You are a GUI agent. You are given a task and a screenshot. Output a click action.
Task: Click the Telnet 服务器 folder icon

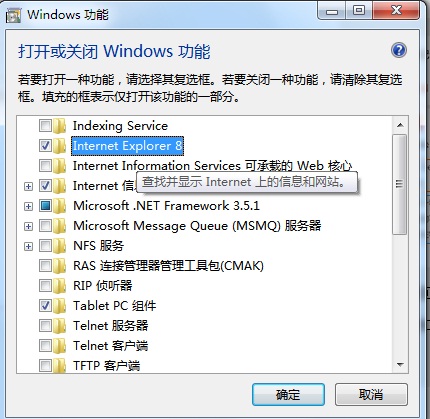(x=60, y=326)
